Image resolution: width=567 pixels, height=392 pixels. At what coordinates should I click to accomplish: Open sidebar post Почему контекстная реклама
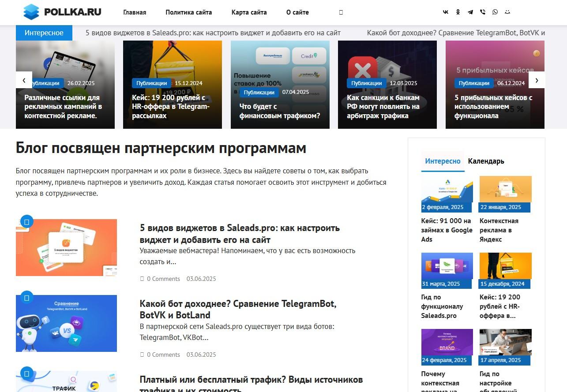[x=440, y=381]
